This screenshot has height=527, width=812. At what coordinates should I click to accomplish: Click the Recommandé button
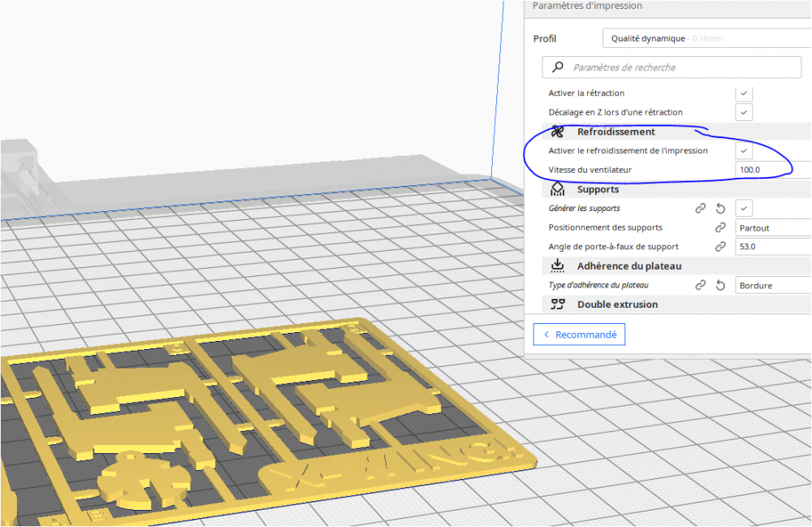(579, 335)
